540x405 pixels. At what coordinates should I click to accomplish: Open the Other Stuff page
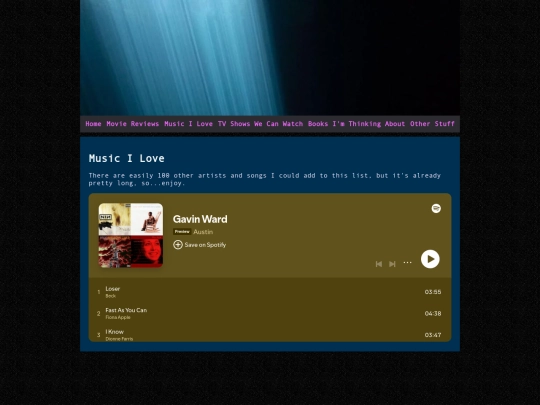[432, 124]
